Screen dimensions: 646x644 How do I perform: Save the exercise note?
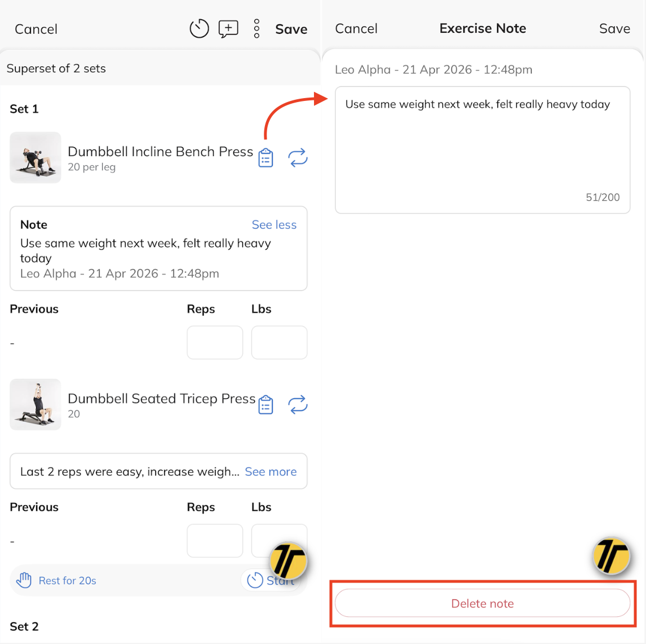614,29
